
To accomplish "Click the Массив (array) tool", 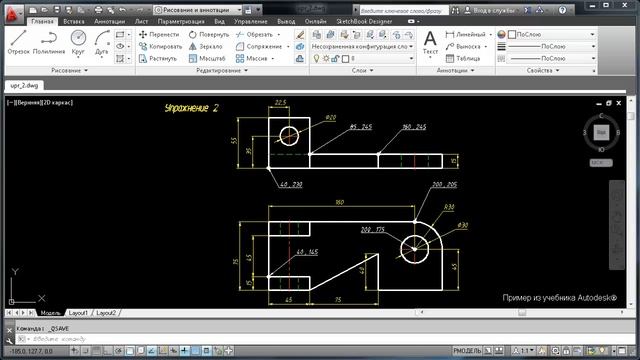I will tap(251, 58).
